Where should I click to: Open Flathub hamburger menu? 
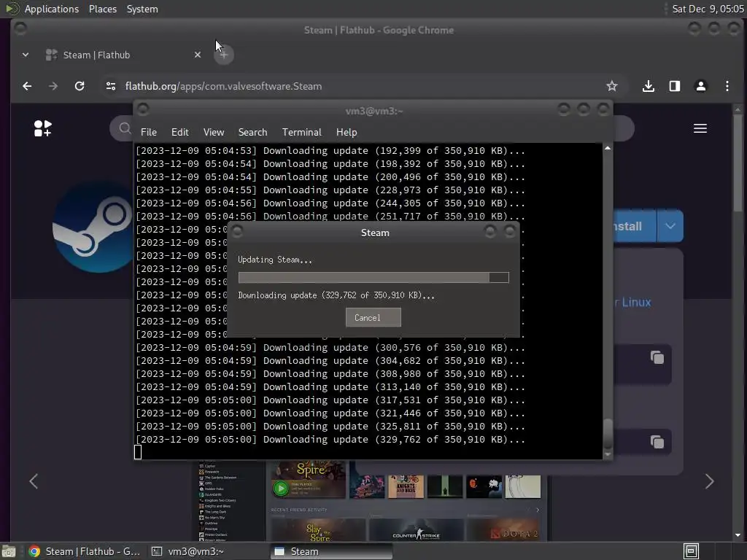coord(700,128)
